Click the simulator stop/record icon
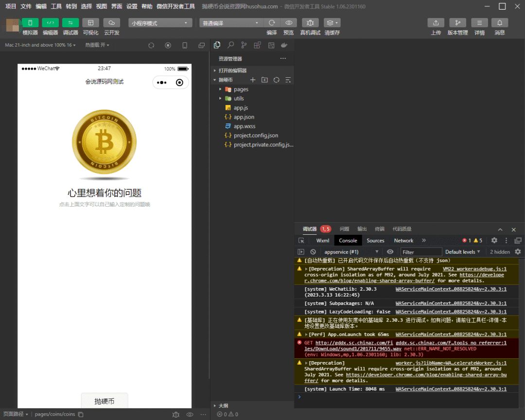Screen dimensions: 525x420 (x=168, y=45)
